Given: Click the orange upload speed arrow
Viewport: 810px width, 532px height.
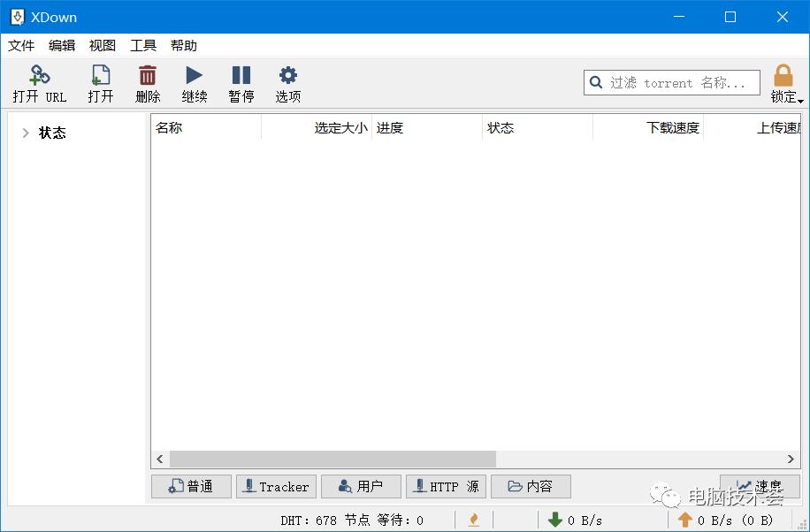Looking at the screenshot, I should (684, 520).
